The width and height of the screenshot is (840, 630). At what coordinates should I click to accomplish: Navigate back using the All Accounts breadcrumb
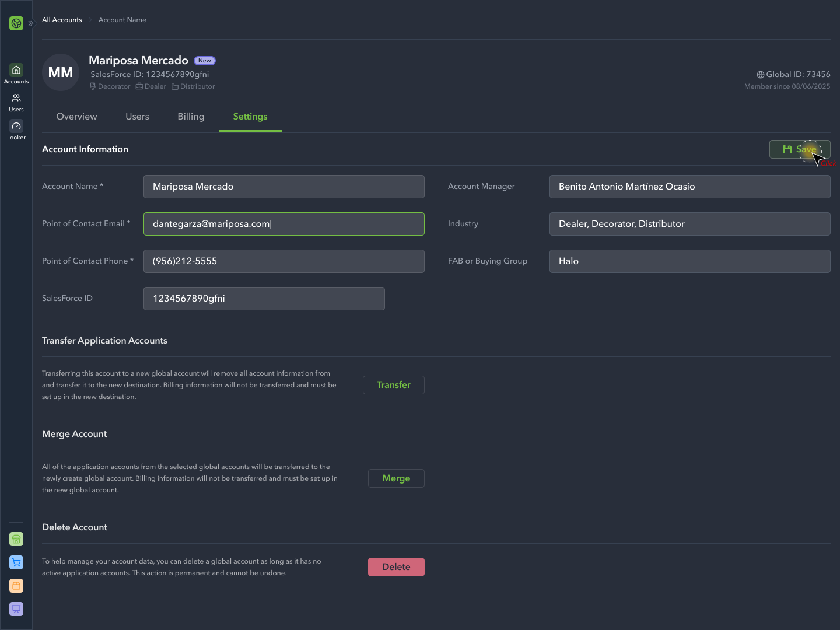[x=61, y=19]
